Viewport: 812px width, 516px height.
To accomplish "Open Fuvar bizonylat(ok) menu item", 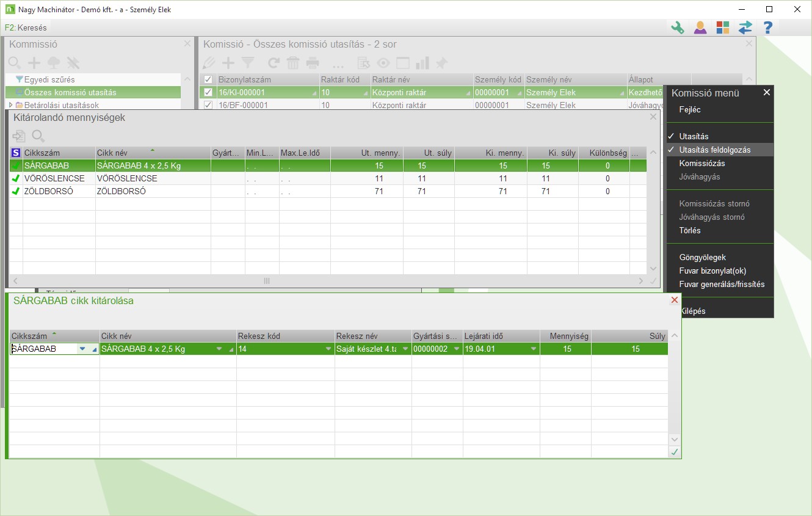I will pos(712,271).
